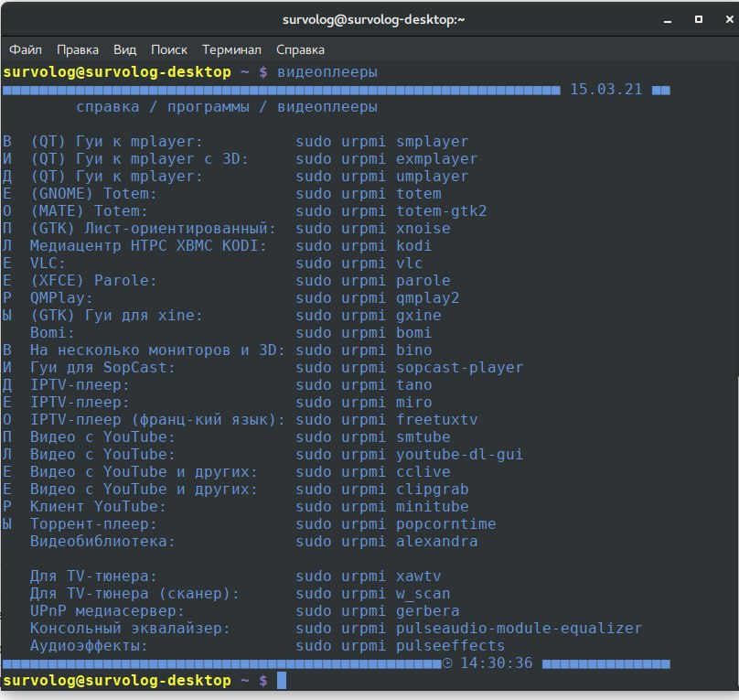This screenshot has height=700, width=739.
Task: Click the text sudo urpmi xnoise
Action: (x=373, y=229)
